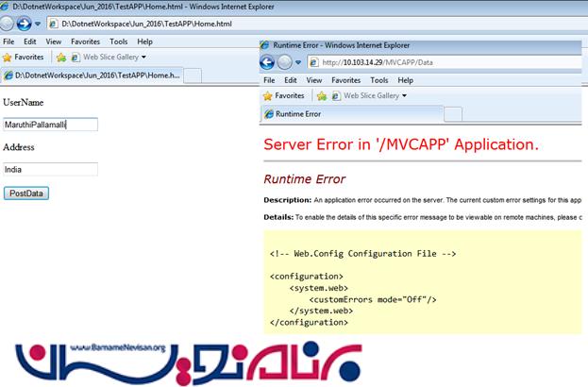Open Tools menu in Home.html window
This screenshot has width=588, height=387.
pos(119,42)
